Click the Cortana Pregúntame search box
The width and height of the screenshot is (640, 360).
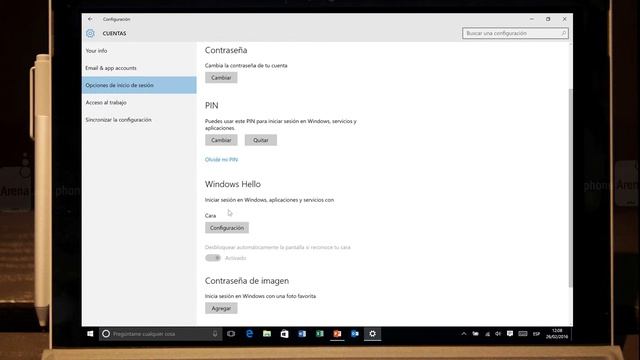pos(160,334)
